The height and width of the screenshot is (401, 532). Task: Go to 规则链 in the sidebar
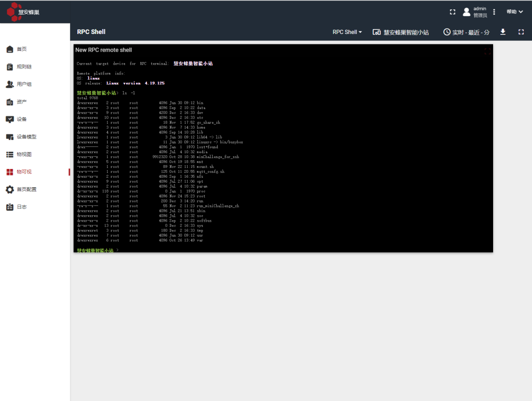24,67
